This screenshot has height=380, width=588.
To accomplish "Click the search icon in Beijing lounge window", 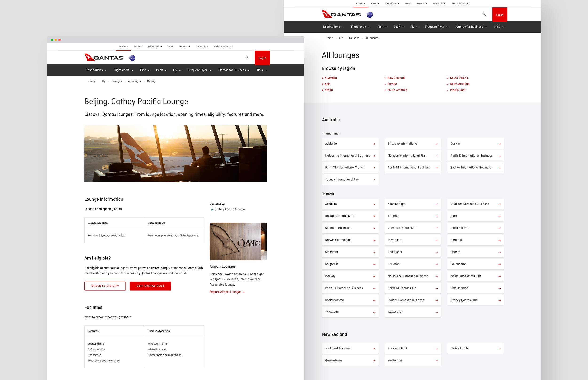I will pyautogui.click(x=247, y=58).
